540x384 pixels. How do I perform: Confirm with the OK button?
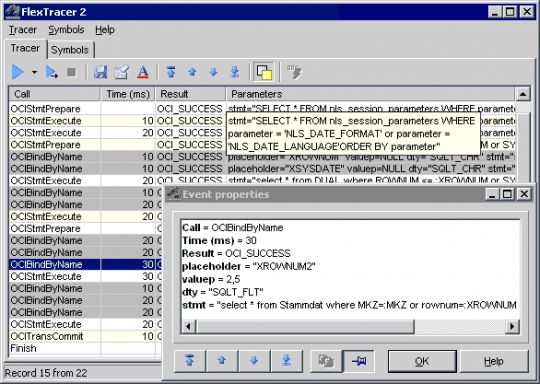(422, 361)
